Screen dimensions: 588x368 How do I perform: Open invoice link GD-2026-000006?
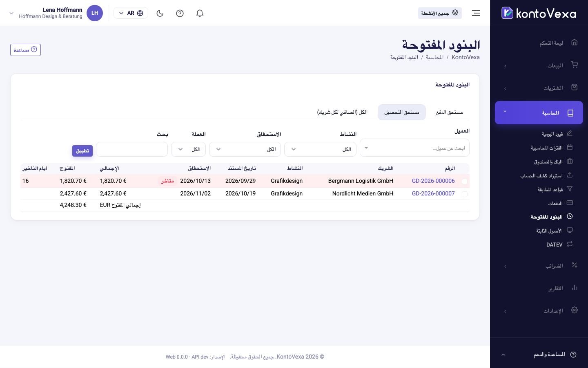tap(433, 181)
